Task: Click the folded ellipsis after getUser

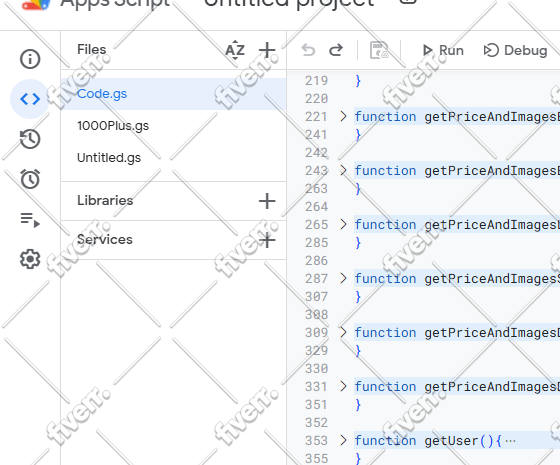Action: [x=511, y=441]
